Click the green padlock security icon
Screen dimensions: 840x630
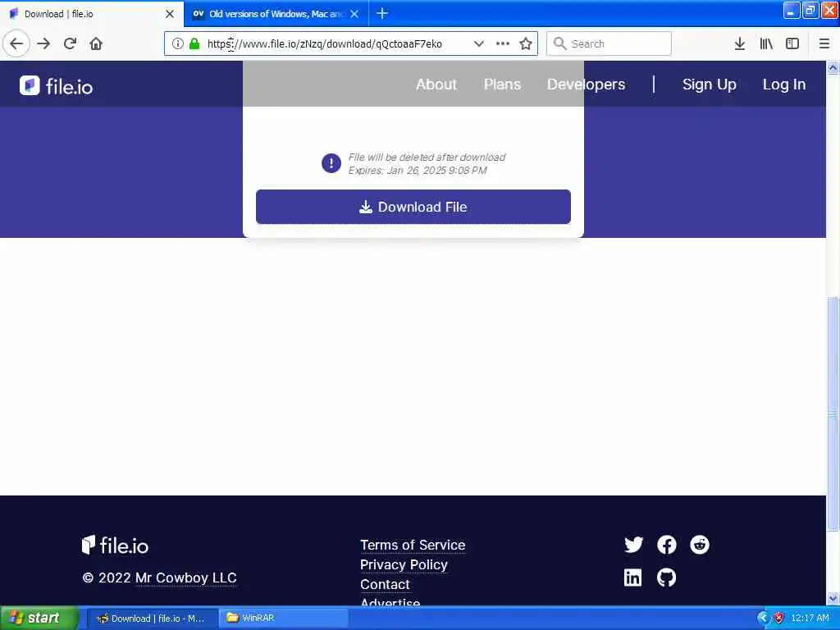click(194, 43)
